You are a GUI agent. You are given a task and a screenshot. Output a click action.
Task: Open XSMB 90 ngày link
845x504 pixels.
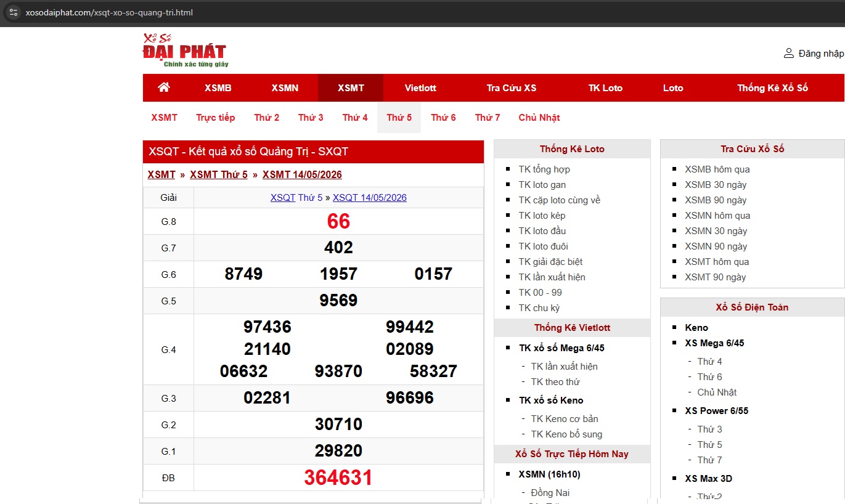[x=716, y=200]
